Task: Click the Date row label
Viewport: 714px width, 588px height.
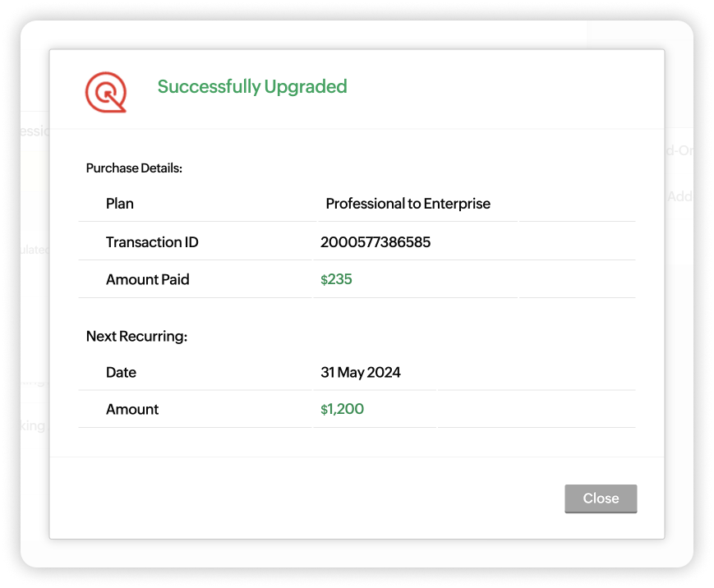Action: coord(121,372)
